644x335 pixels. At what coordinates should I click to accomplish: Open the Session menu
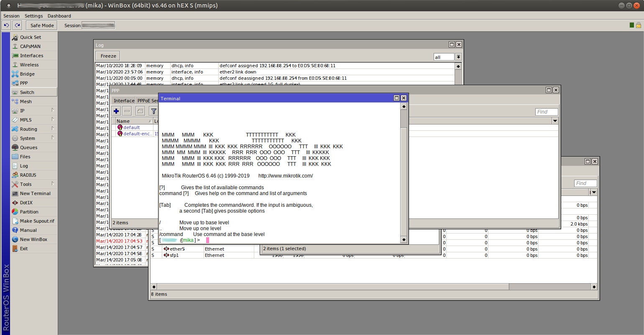[x=12, y=16]
